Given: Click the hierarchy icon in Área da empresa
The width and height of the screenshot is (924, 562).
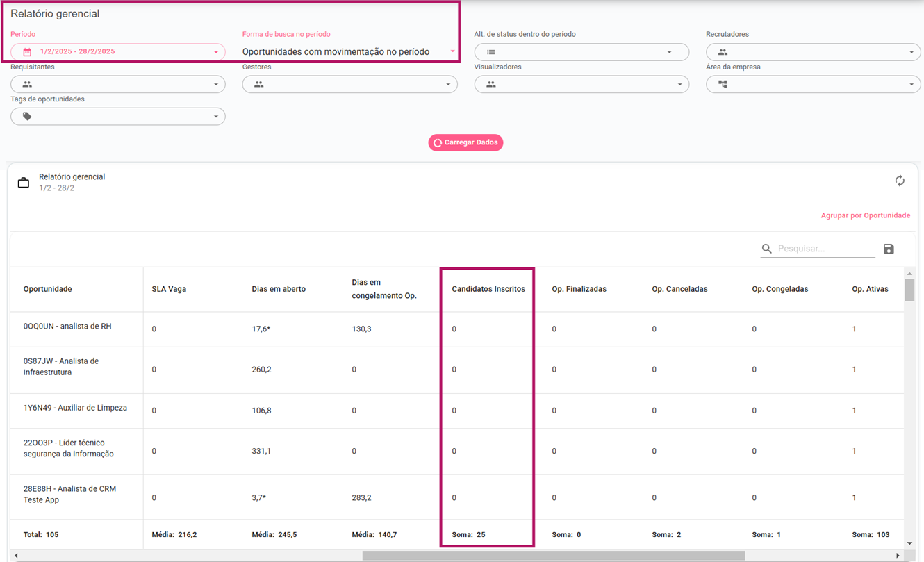Looking at the screenshot, I should [x=723, y=84].
